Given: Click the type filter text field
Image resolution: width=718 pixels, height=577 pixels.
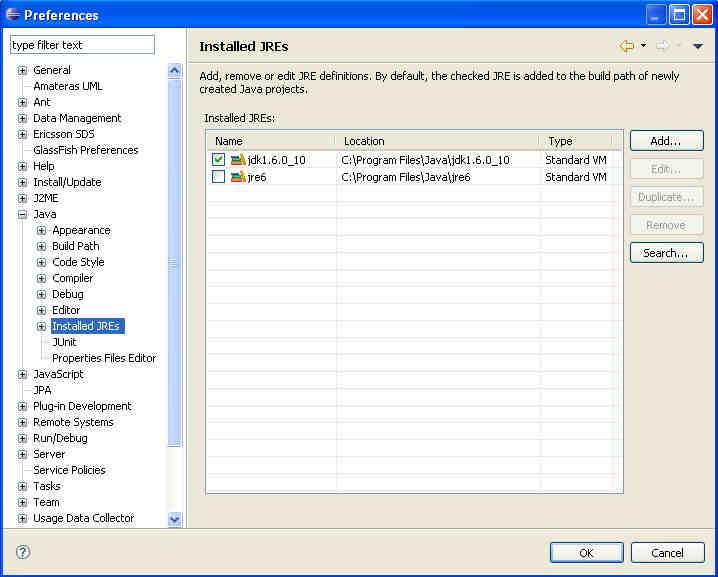Looking at the screenshot, I should click(82, 45).
